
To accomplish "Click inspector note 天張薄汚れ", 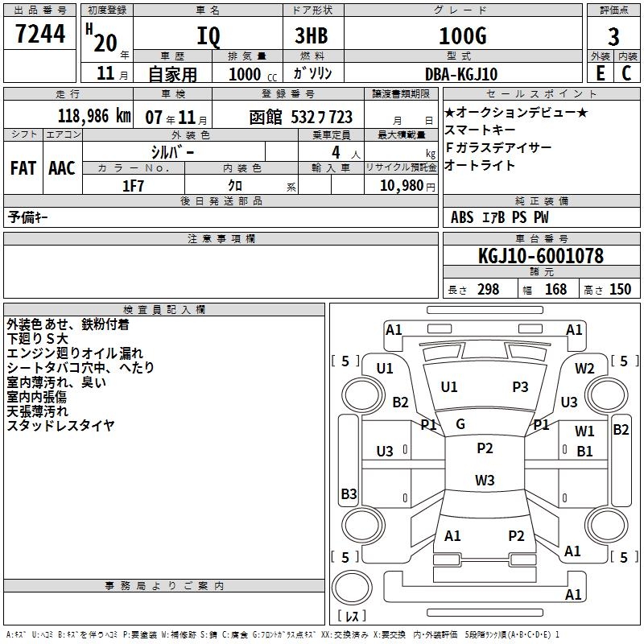I will [37, 411].
